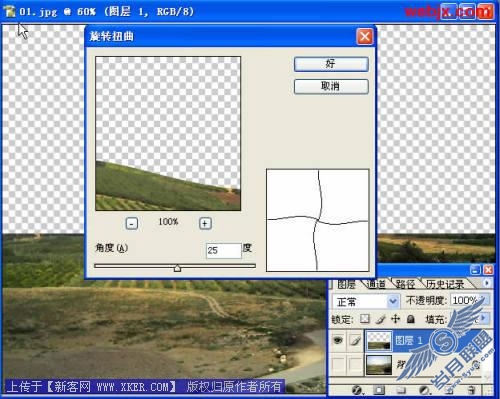Create a new layer set folder icon
Image resolution: width=500 pixels, height=399 pixels.
401,390
